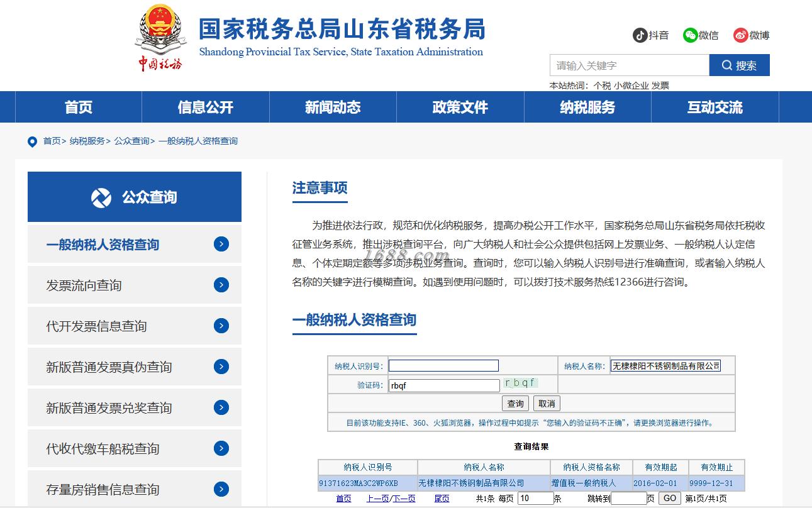The image size is (812, 508).
Task: Open the Douyin (抖音) social icon
Action: pos(640,35)
